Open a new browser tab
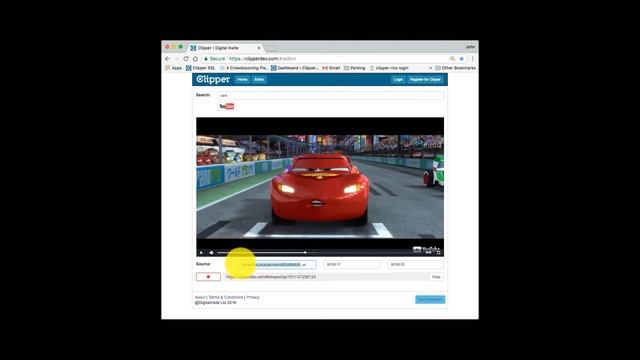The width and height of the screenshot is (640, 360). pyautogui.click(x=270, y=48)
